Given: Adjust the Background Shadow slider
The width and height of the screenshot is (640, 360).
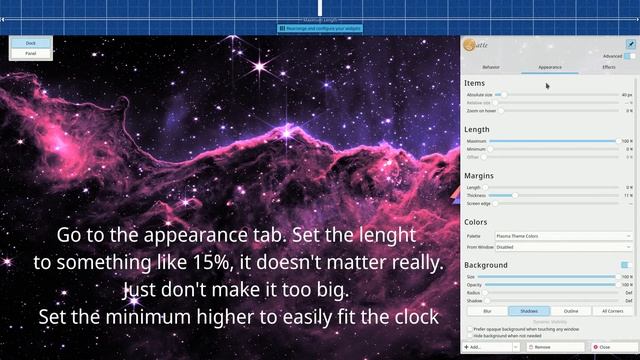Looking at the screenshot, I should pos(552,301).
